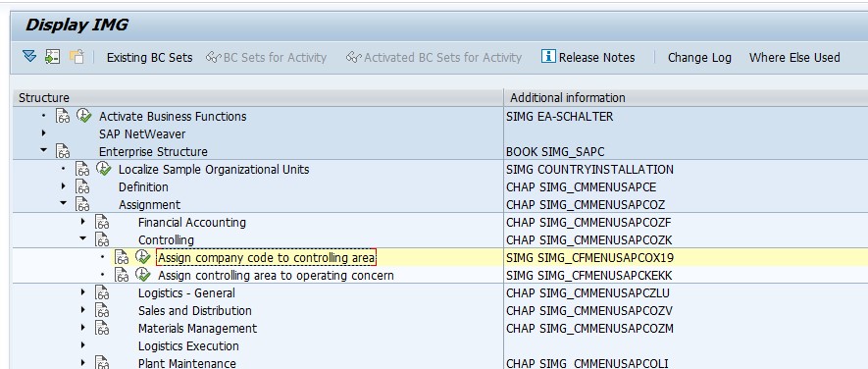Expand the Materials Management node
The height and width of the screenshot is (369, 868).
coord(83,328)
